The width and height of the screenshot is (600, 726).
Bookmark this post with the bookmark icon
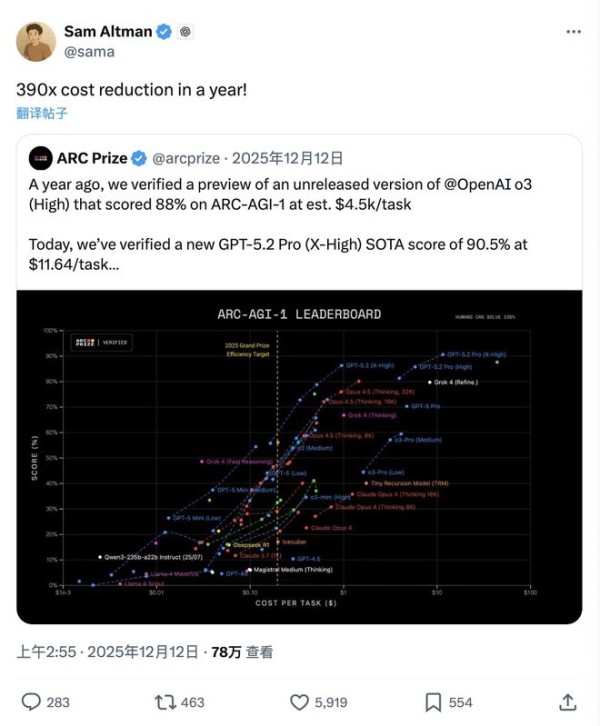pos(434,702)
